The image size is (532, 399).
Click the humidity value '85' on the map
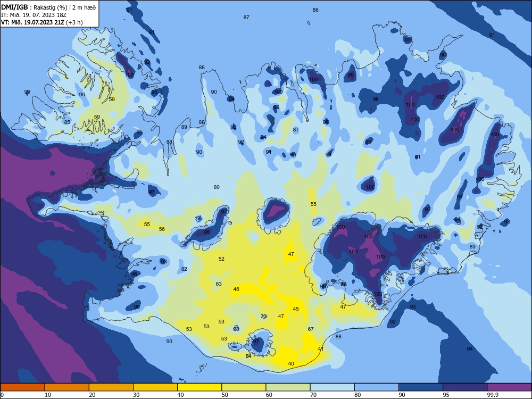click(x=67, y=122)
